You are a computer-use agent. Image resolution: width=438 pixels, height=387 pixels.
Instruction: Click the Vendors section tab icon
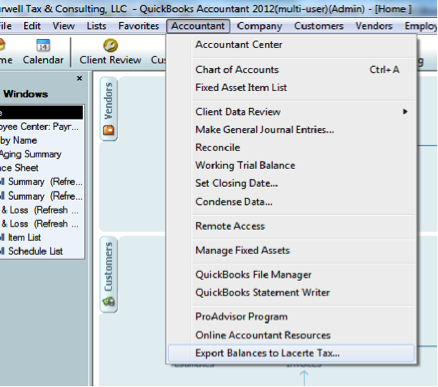[109, 130]
